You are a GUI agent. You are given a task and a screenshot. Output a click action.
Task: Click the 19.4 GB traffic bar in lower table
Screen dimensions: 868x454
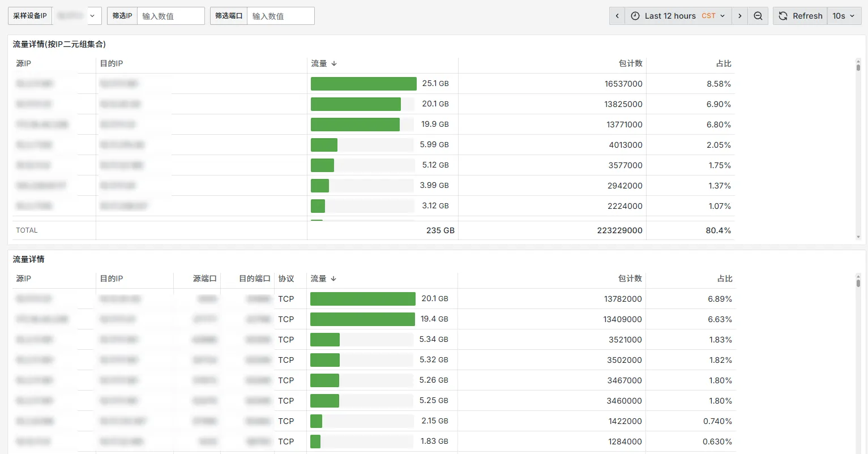[362, 319]
